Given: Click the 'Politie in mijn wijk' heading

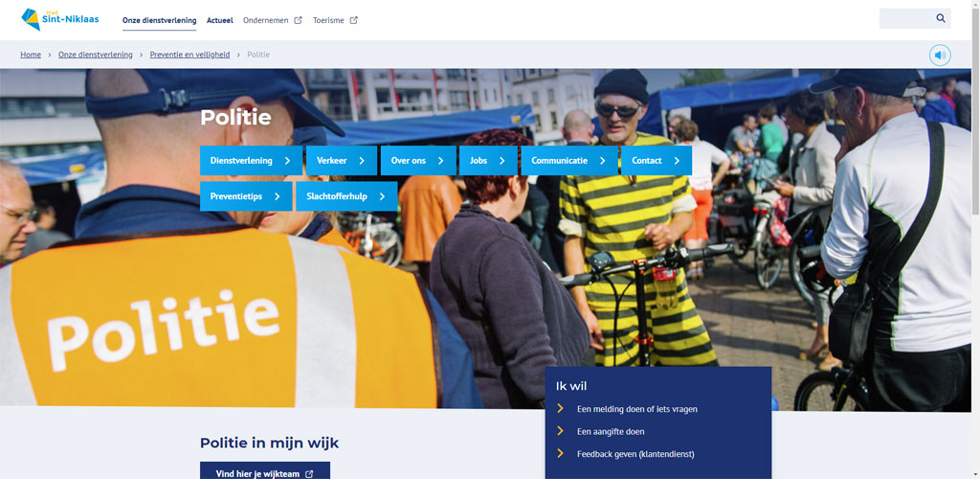Looking at the screenshot, I should [x=269, y=444].
